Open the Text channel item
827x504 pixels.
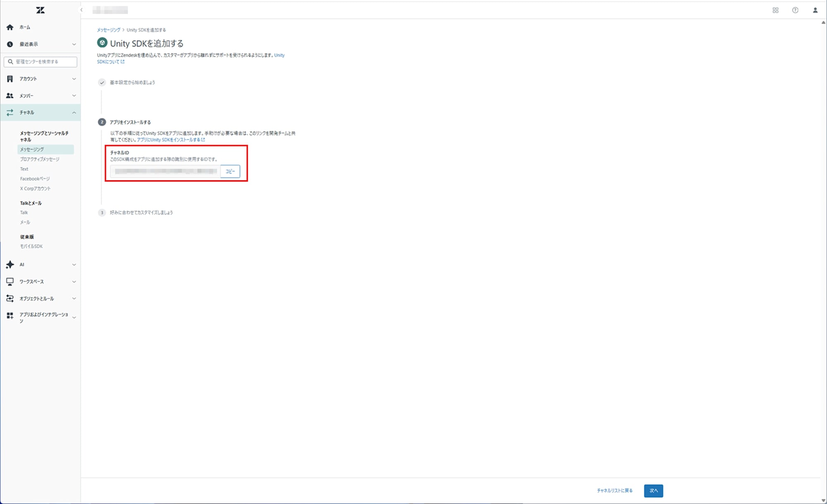tap(24, 169)
